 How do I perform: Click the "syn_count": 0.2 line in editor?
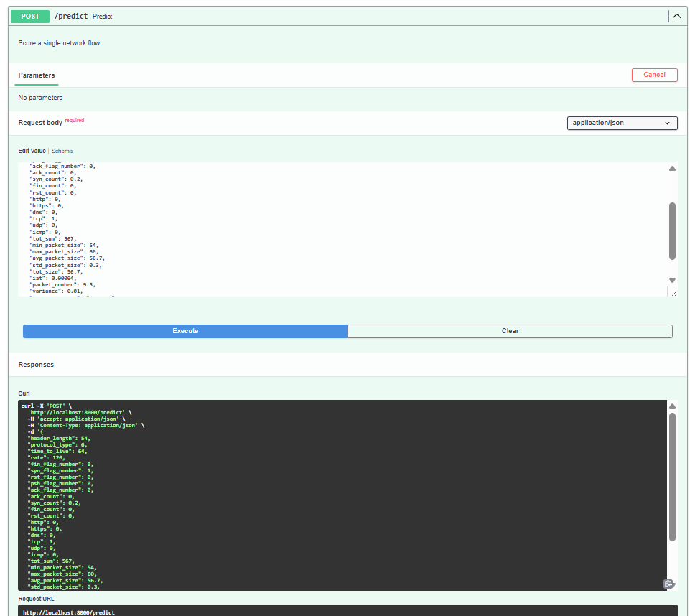pyautogui.click(x=56, y=179)
